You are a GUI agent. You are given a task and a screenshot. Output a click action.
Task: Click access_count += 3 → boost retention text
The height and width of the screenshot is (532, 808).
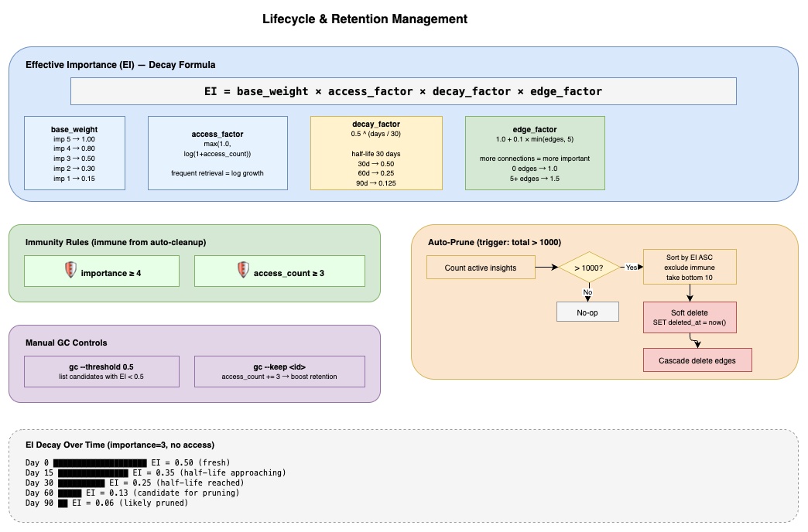pyautogui.click(x=279, y=377)
